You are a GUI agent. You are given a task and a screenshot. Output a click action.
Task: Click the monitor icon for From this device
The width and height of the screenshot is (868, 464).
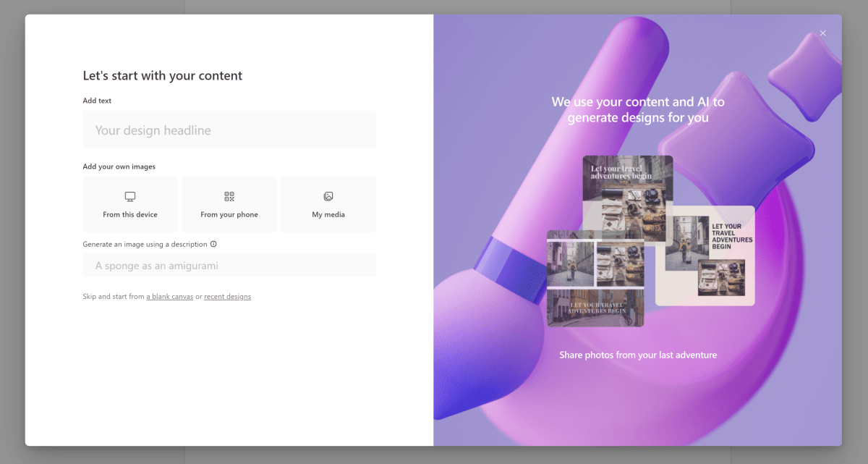click(x=130, y=196)
